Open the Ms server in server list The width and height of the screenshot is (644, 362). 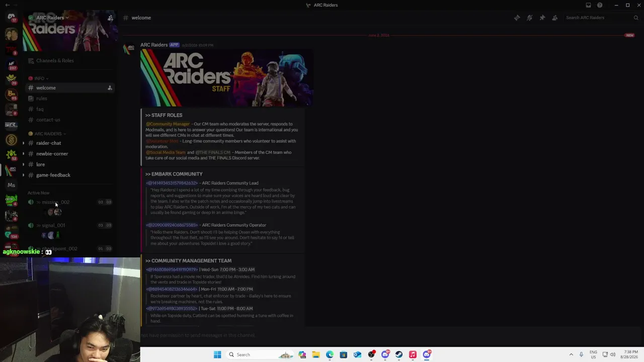[11, 185]
